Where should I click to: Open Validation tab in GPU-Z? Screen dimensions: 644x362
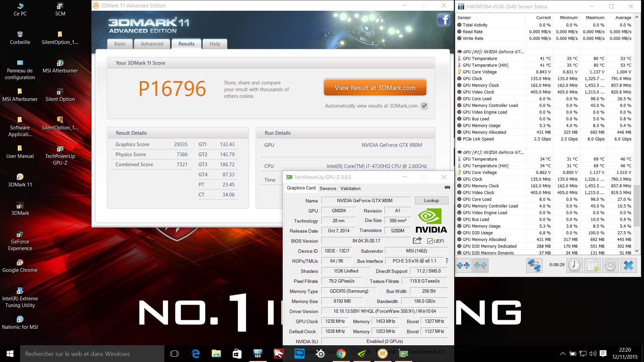click(x=350, y=188)
